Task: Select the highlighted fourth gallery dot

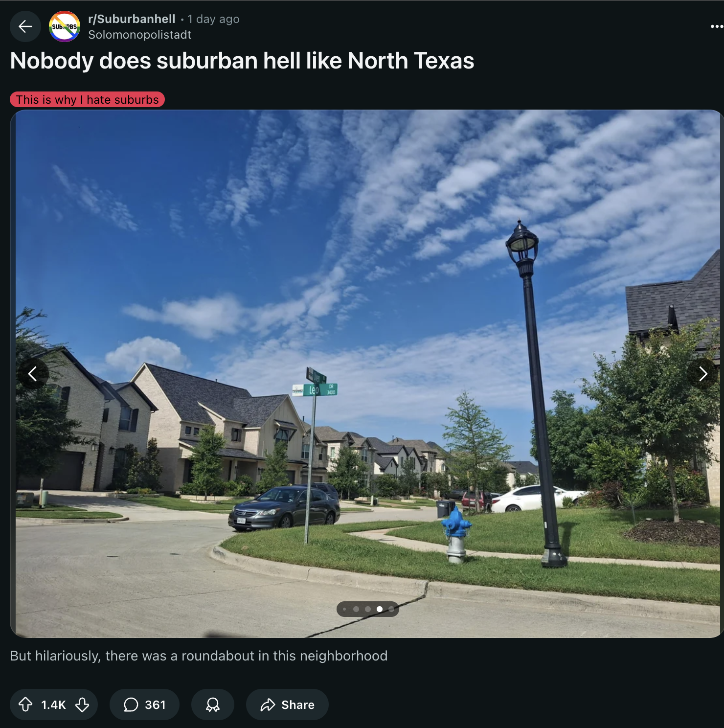Action: pos(380,609)
